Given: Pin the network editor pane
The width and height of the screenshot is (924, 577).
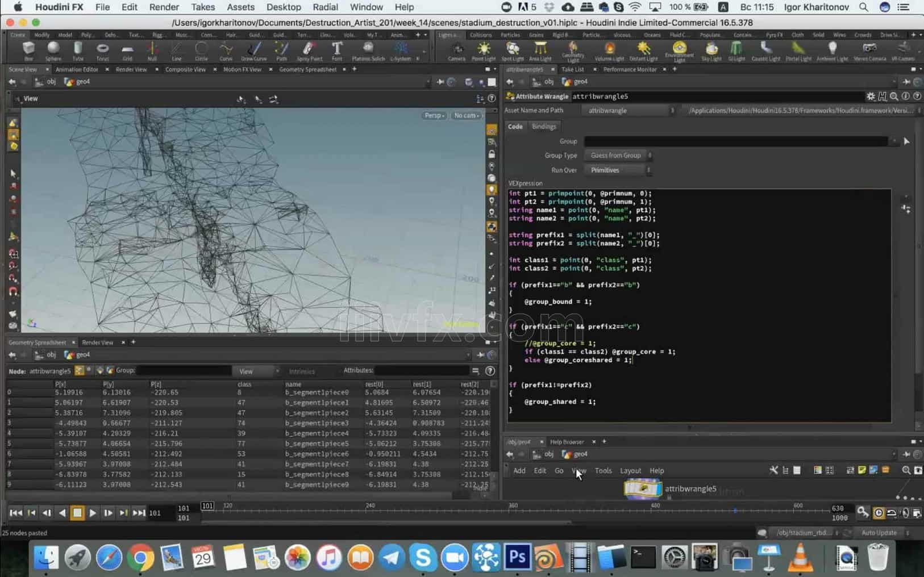Looking at the screenshot, I should pos(906,454).
